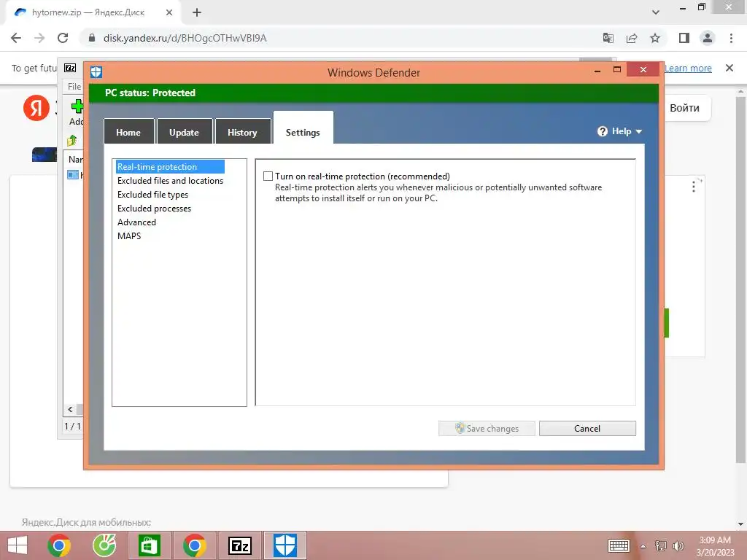Switch to 7-Zip in the taskbar

[x=239, y=545]
